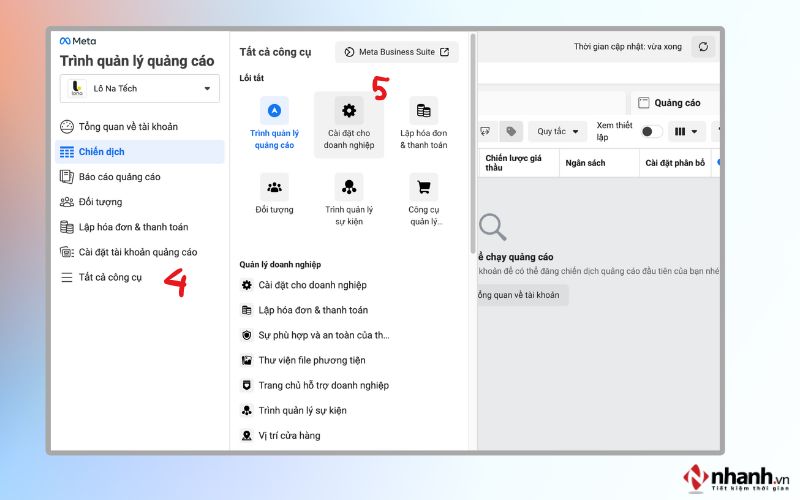Screen dimensions: 800x500
Task: Click the Meta Business Suite button
Action: pos(396,52)
